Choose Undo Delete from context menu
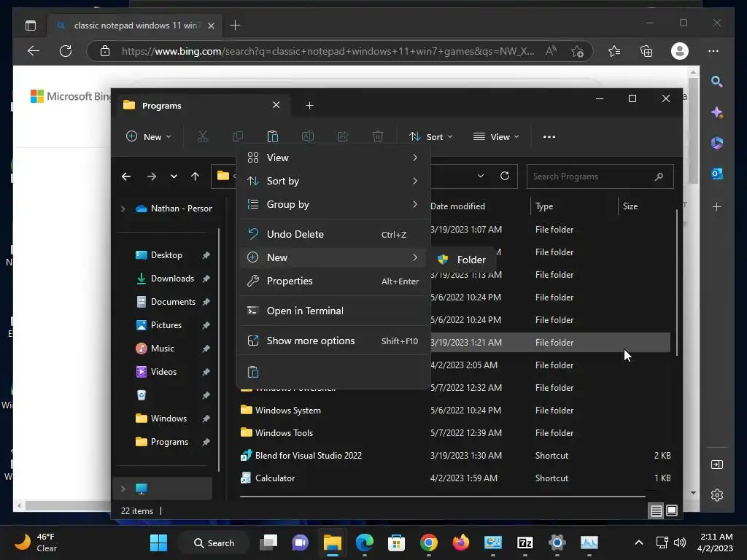The image size is (747, 560). [333, 234]
